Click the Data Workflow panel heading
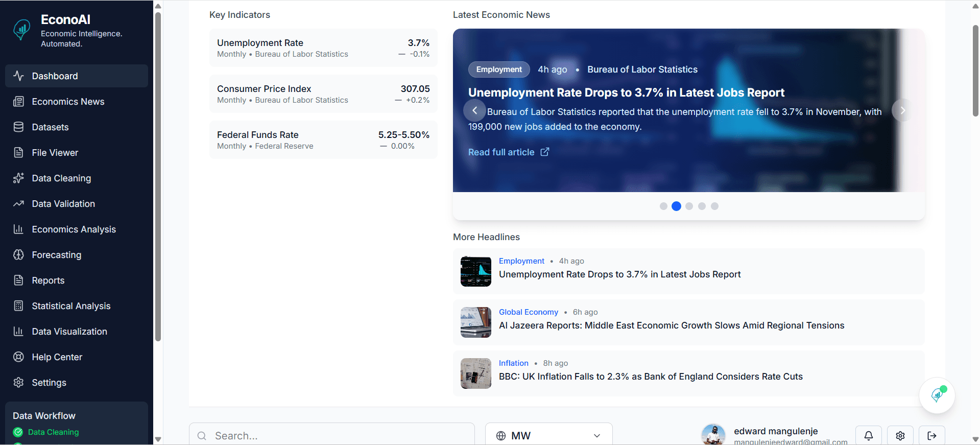 (44, 416)
